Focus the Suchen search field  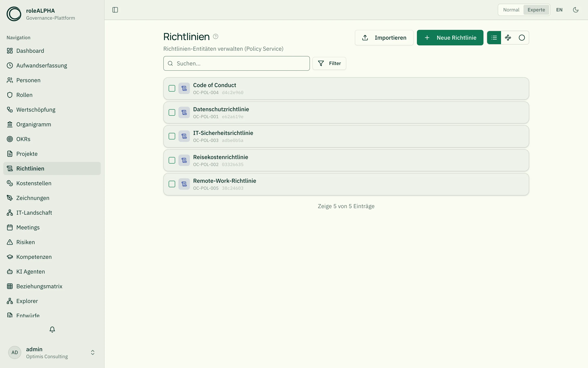[x=236, y=63]
